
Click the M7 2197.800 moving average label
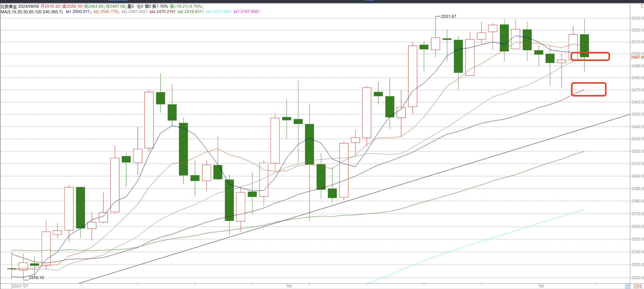point(247,12)
